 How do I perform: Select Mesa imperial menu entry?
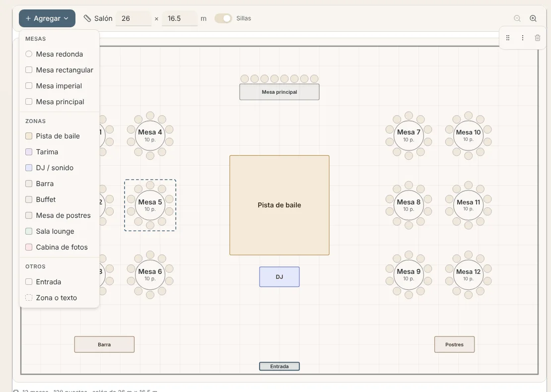[60, 86]
